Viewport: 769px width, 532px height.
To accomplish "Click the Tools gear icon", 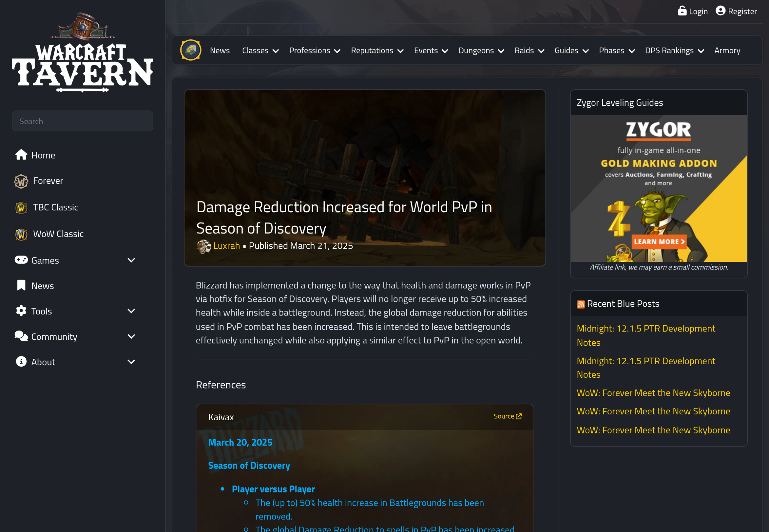I will (x=21, y=311).
